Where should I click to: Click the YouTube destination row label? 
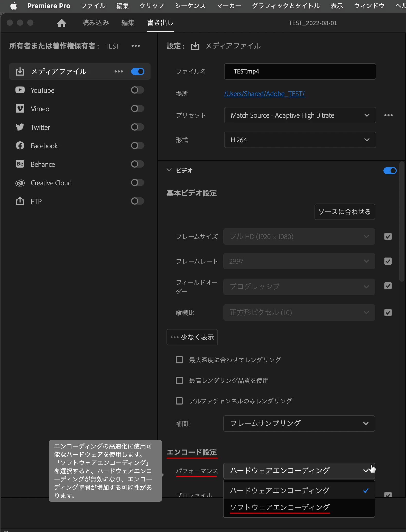(43, 90)
